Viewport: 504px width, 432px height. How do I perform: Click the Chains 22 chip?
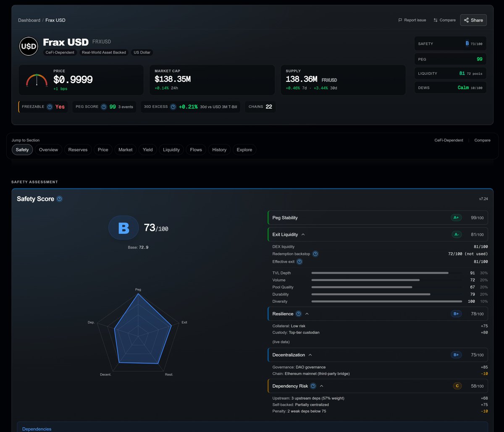click(x=260, y=107)
